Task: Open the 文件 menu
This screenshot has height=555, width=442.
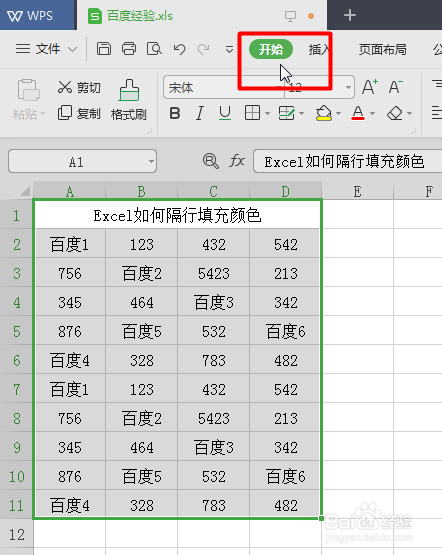Action: (x=47, y=48)
